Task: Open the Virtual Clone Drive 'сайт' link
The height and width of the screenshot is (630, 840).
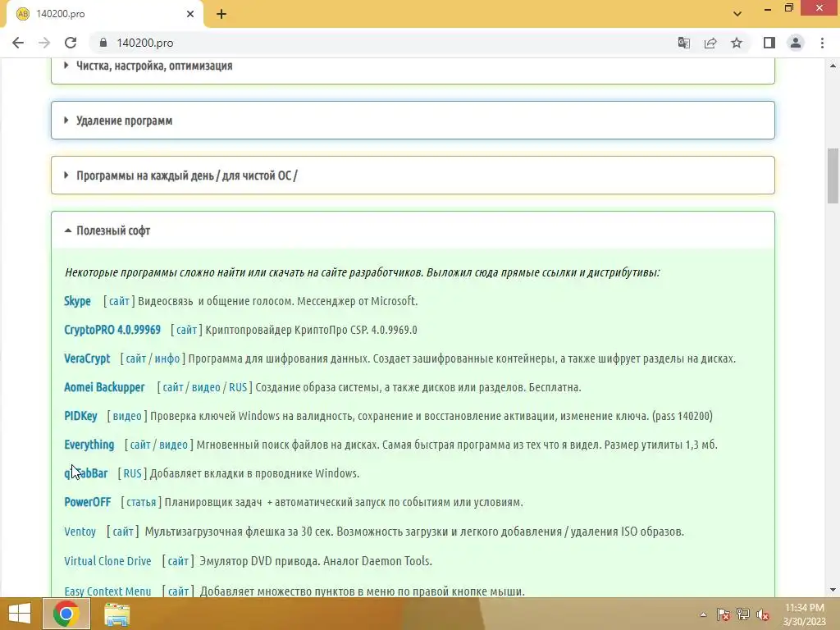Action: pyautogui.click(x=178, y=561)
